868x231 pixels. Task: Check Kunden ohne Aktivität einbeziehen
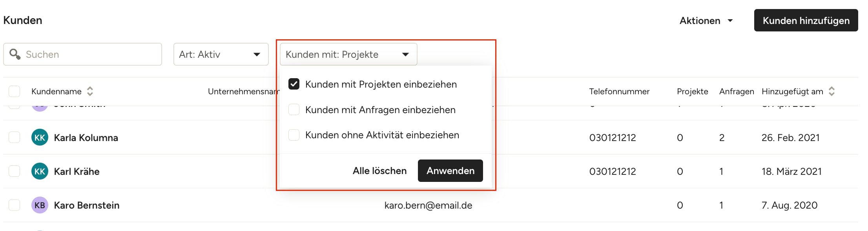point(294,135)
